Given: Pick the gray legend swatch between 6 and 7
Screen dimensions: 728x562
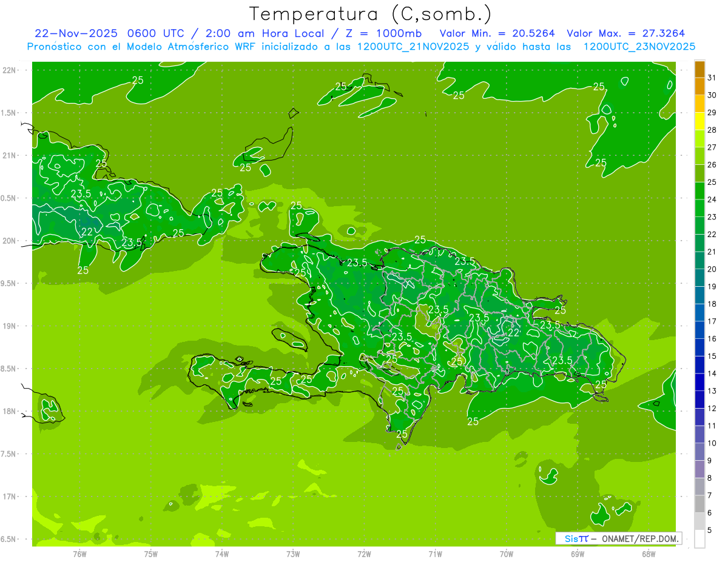Looking at the screenshot, I should (x=699, y=504).
